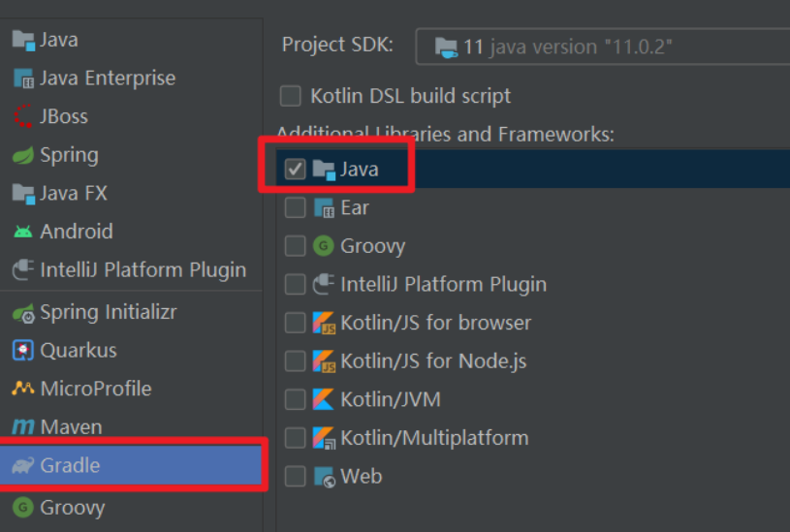Click the SDK folder icon in Project SDK

click(446, 47)
